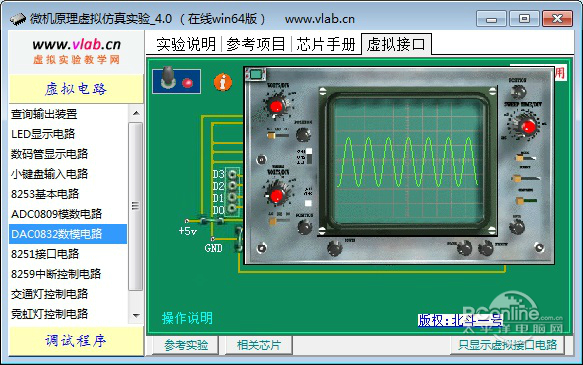Image resolution: width=583 pixels, height=365 pixels.
Task: Click the D0 terminal connector
Action: point(233,208)
